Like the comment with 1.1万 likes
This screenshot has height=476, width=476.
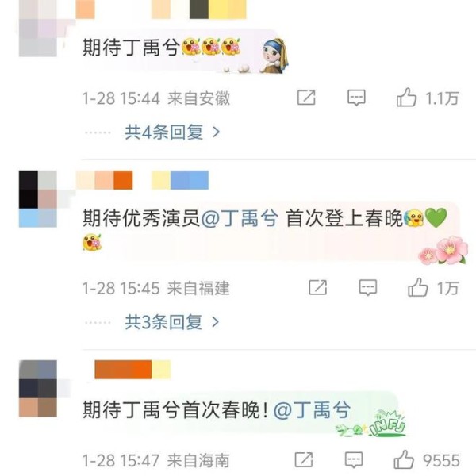click(406, 97)
